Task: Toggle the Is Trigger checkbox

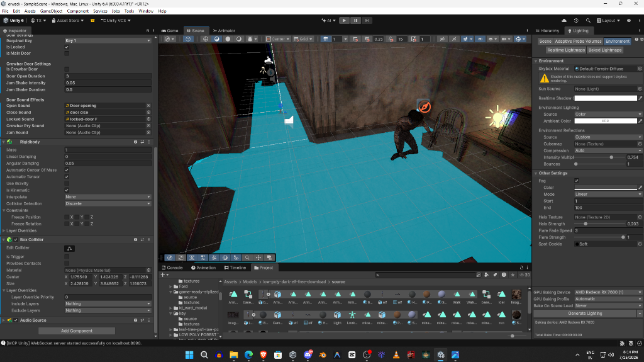Action: (x=67, y=257)
